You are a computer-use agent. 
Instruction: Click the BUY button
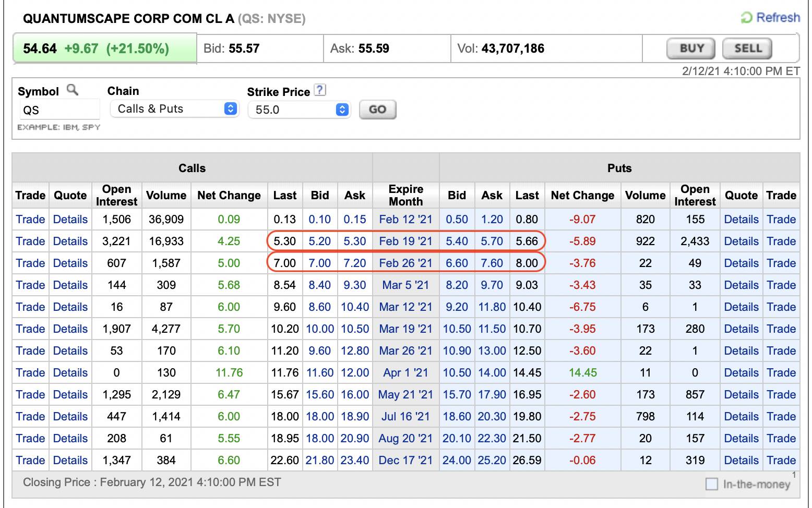pos(692,49)
